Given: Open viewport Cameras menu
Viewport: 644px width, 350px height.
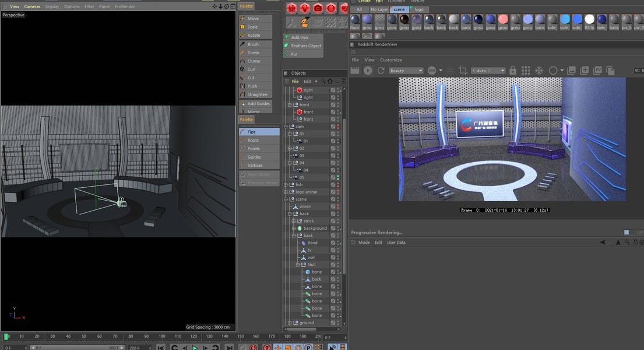Looking at the screenshot, I should click(32, 6).
